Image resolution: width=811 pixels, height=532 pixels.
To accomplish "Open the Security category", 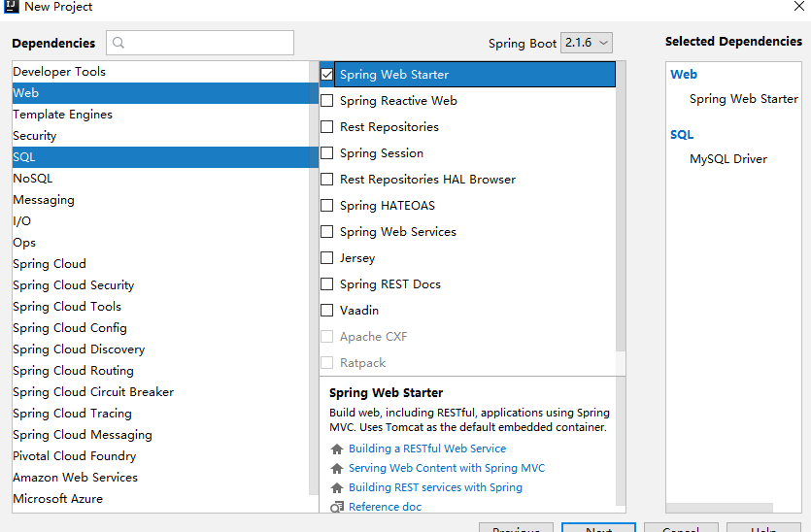I will (160, 136).
